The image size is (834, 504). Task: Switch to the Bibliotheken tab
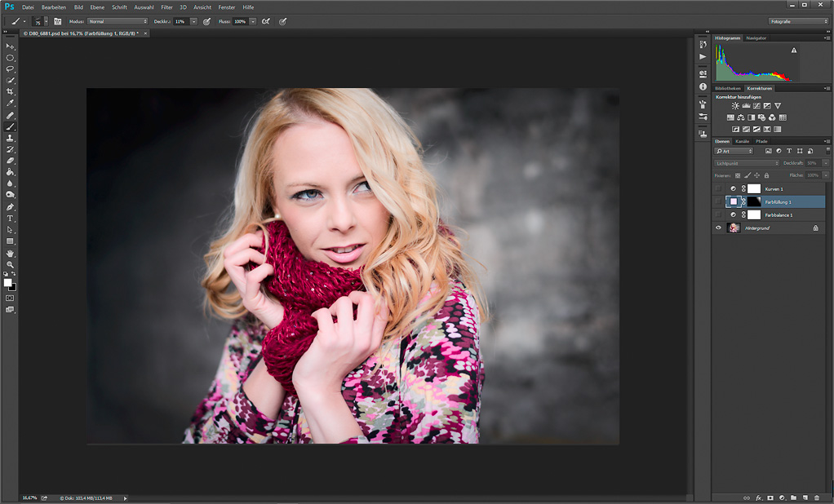[728, 88]
